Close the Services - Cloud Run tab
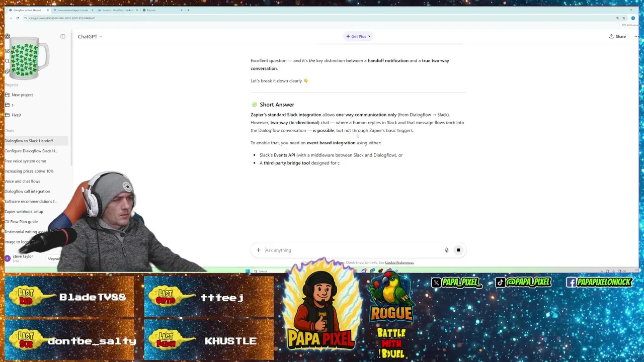The width and height of the screenshot is (644, 362). click(137, 10)
